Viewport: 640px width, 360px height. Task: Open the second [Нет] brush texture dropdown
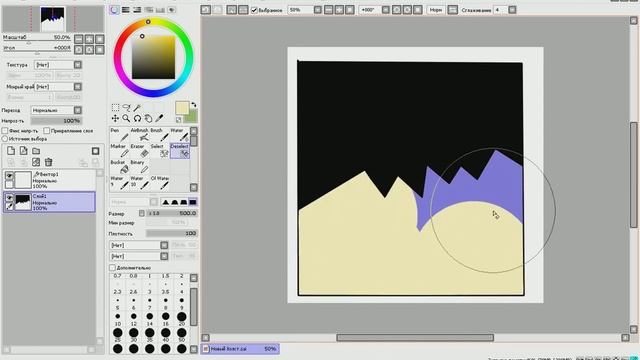[x=164, y=256]
